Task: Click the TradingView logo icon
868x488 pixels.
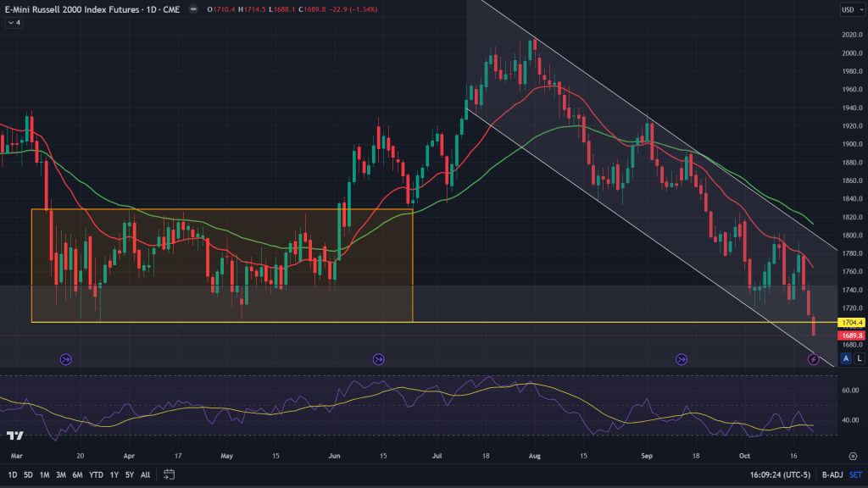Action: pos(14,435)
